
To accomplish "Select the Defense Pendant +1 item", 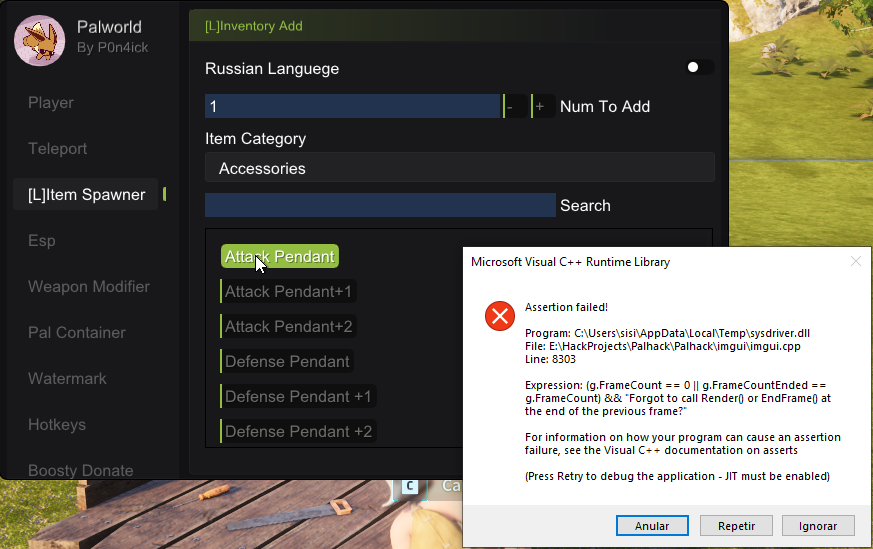I will click(x=298, y=396).
